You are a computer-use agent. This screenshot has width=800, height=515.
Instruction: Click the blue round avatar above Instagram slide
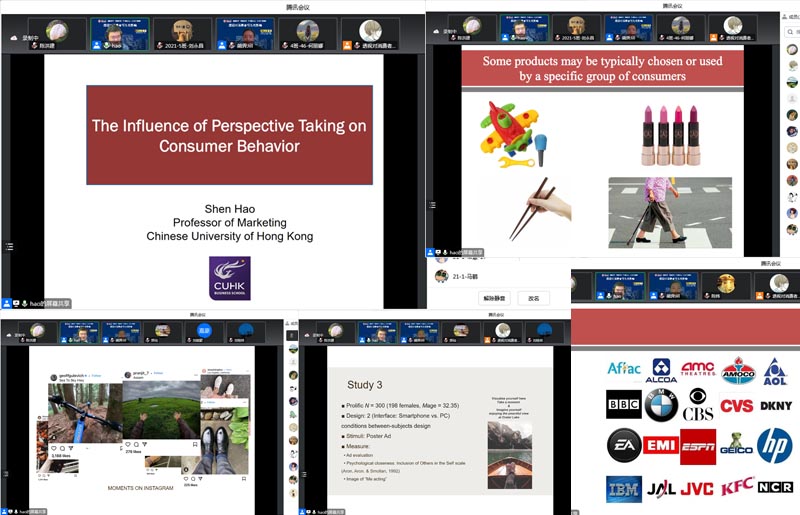[204, 332]
